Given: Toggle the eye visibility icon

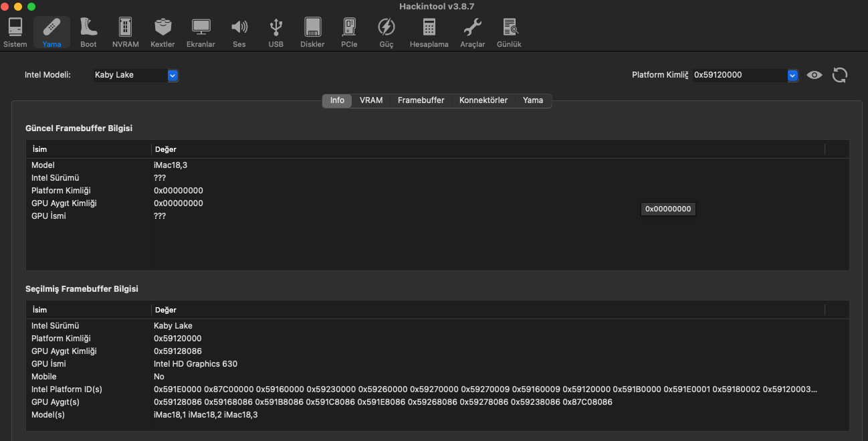Looking at the screenshot, I should 814,75.
